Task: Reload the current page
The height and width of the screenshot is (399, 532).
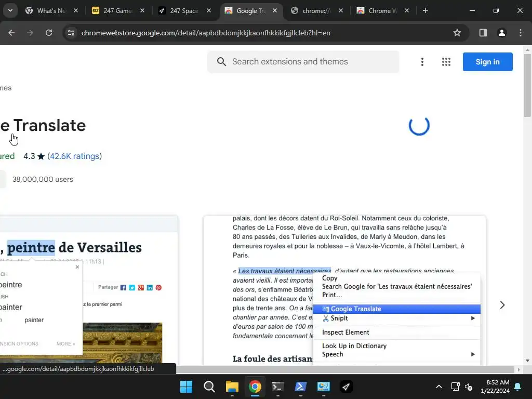Action: coord(49,33)
